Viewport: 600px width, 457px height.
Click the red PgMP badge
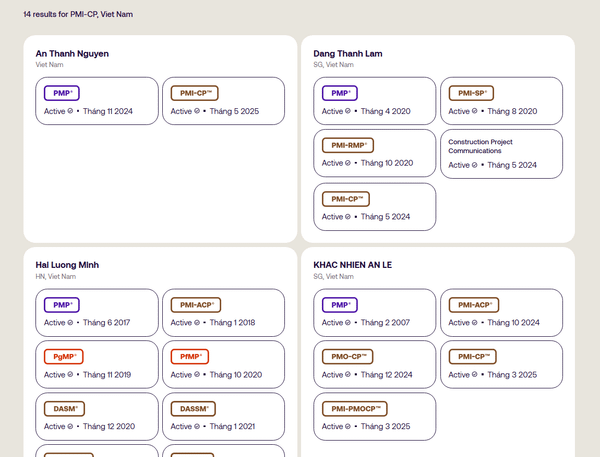[64, 357]
